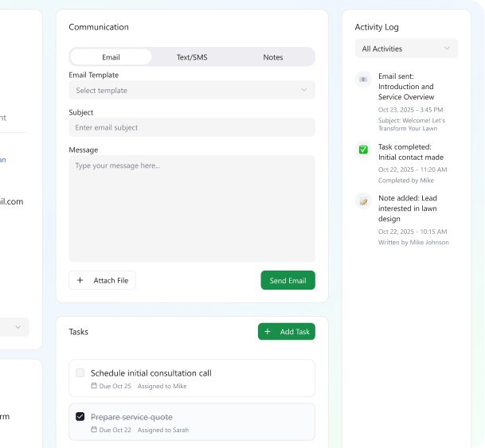The height and width of the screenshot is (448, 485).
Task: Uncheck the Prepare service quote task
Action: point(80,416)
